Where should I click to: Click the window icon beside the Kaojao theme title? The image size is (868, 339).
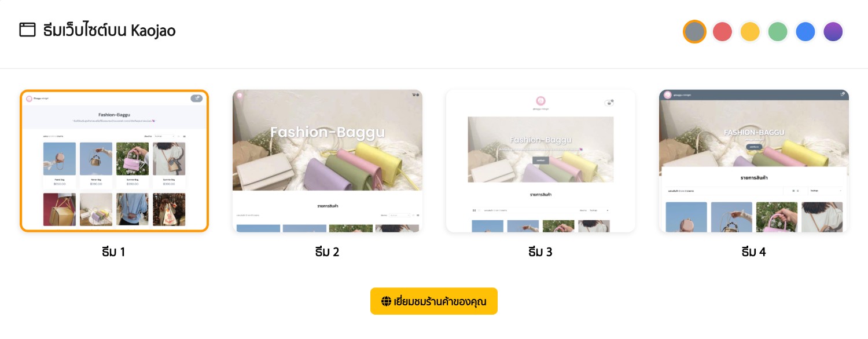tap(27, 30)
